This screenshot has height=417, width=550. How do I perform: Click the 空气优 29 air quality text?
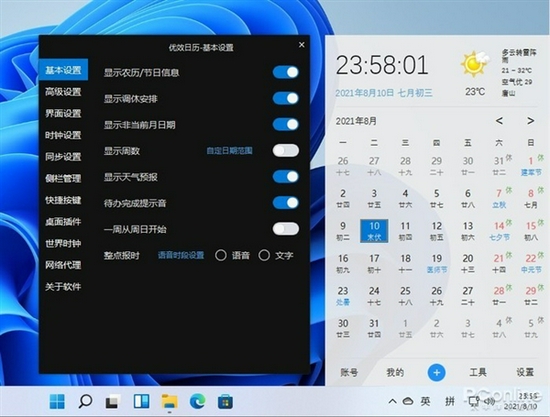click(516, 82)
